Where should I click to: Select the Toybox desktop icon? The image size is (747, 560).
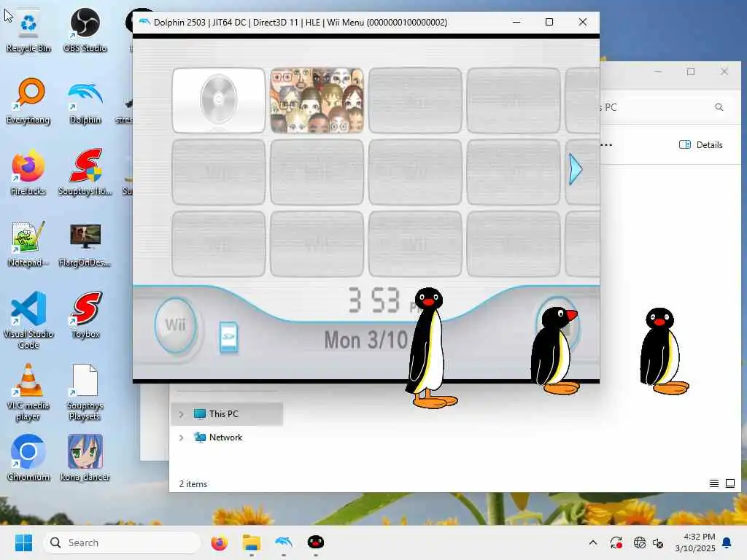click(x=86, y=315)
